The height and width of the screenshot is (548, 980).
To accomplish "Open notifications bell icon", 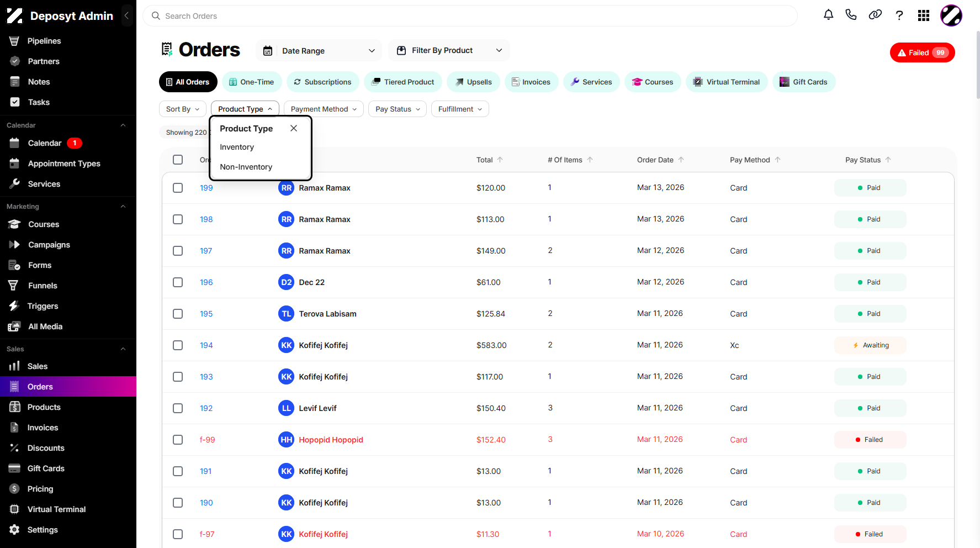I will 828,15.
